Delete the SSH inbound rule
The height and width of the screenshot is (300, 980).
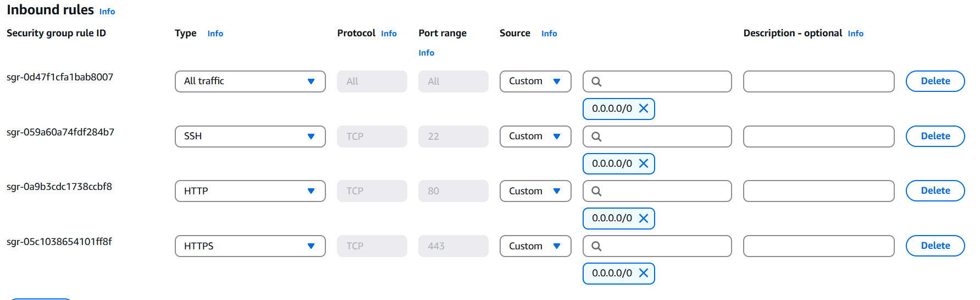click(x=935, y=136)
